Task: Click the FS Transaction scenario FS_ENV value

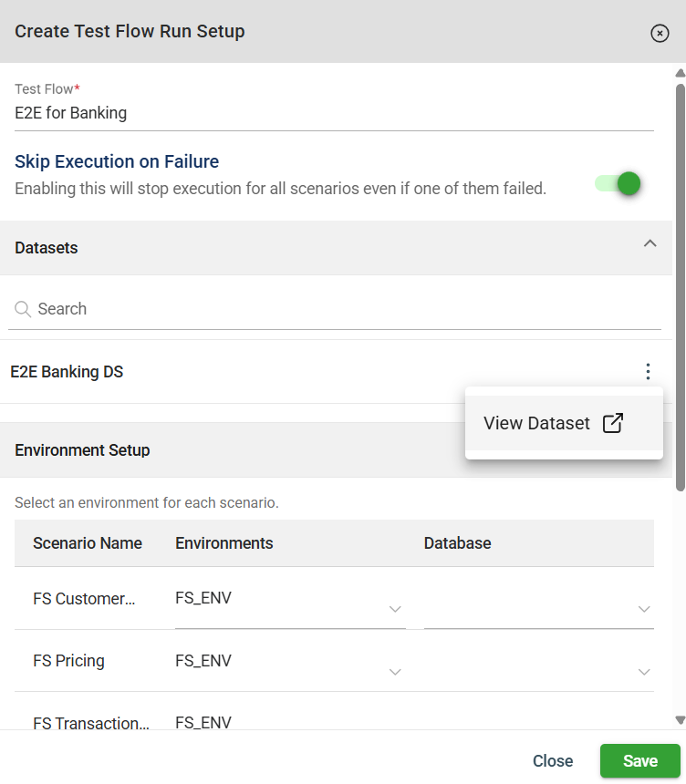Action: 203,723
